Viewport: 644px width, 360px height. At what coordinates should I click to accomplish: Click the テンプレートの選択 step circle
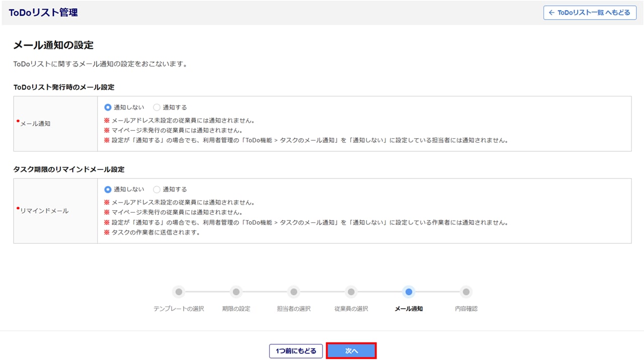[179, 292]
